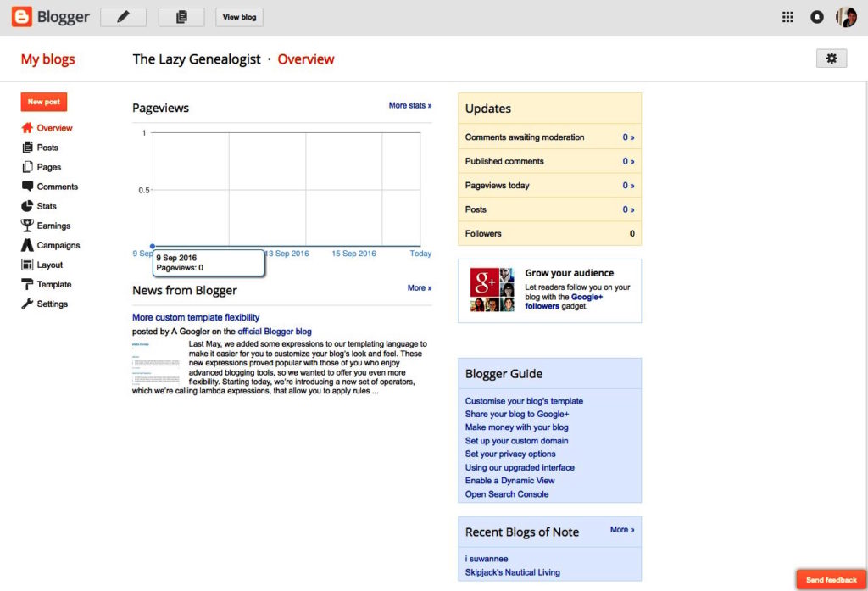
Task: Open the notifications bell icon
Action: 817,17
